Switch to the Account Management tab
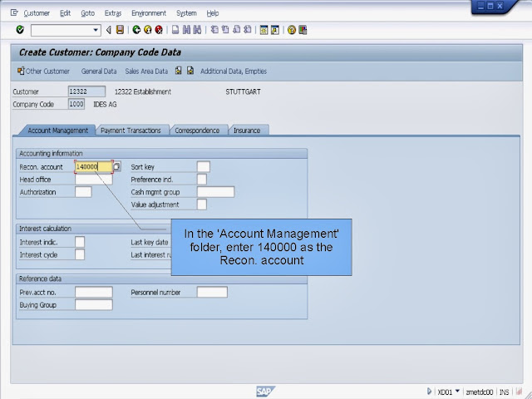Viewport: 532px width, 399px height. point(57,131)
